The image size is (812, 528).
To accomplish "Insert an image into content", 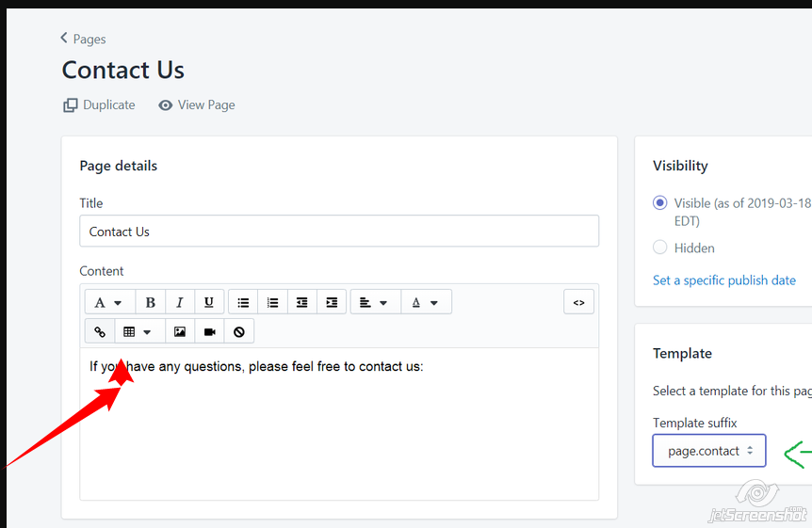I will [180, 332].
